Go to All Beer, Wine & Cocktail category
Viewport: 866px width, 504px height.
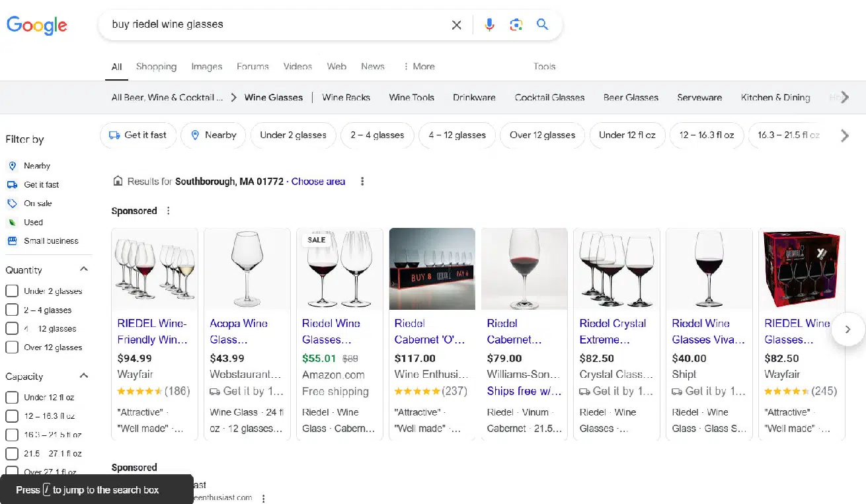click(167, 97)
